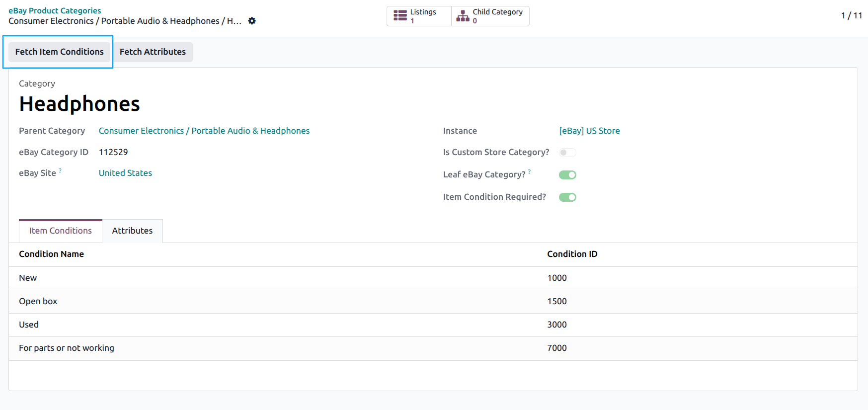Click Fetch Item Conditions button
This screenshot has height=410, width=868.
pyautogui.click(x=60, y=52)
